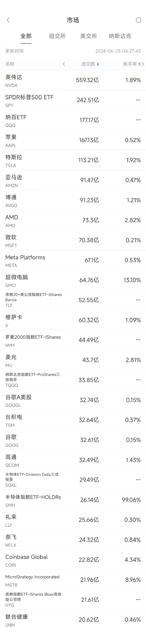Image resolution: width=146 pixels, height=644 pixels.
Task: Open the 英伟达 NVDA row
Action: (x=73, y=80)
